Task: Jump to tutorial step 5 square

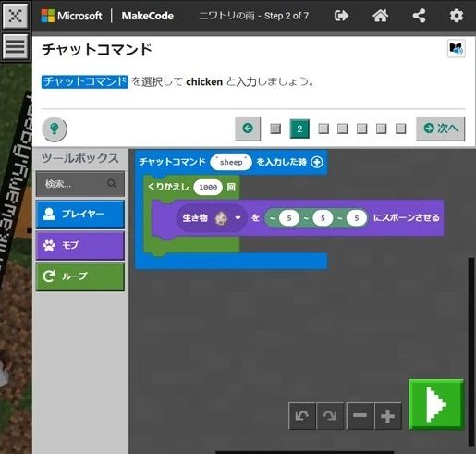Action: tap(361, 129)
